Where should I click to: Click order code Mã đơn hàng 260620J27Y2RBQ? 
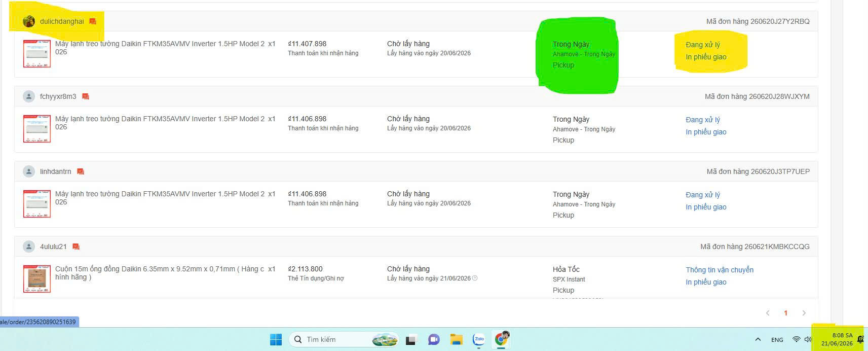[x=758, y=21]
